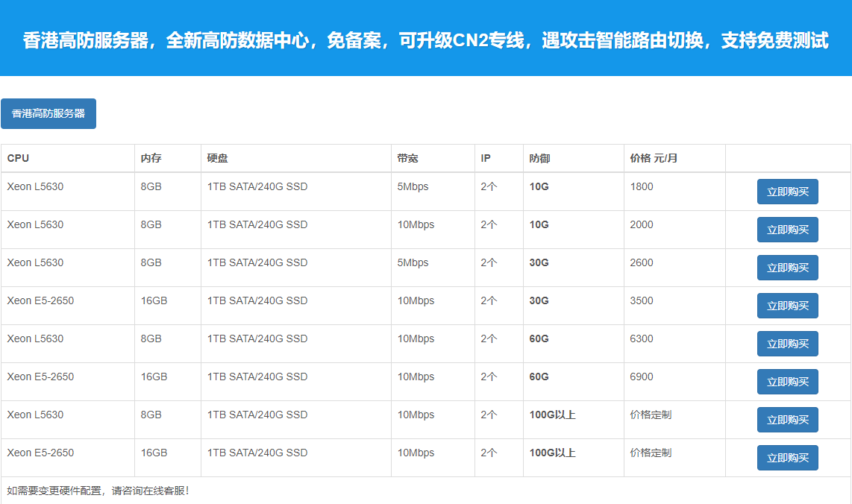Click 价格定制 in the Xeon L5630 row

pyautogui.click(x=651, y=415)
